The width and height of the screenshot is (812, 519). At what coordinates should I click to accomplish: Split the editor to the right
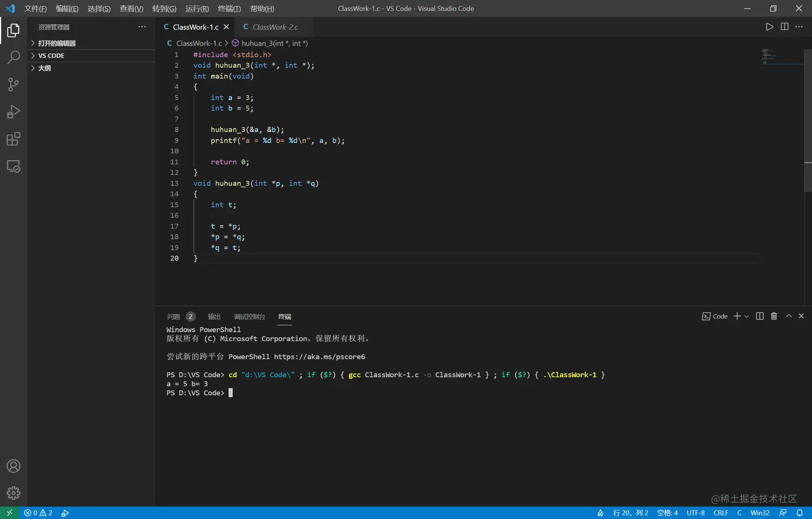(785, 27)
